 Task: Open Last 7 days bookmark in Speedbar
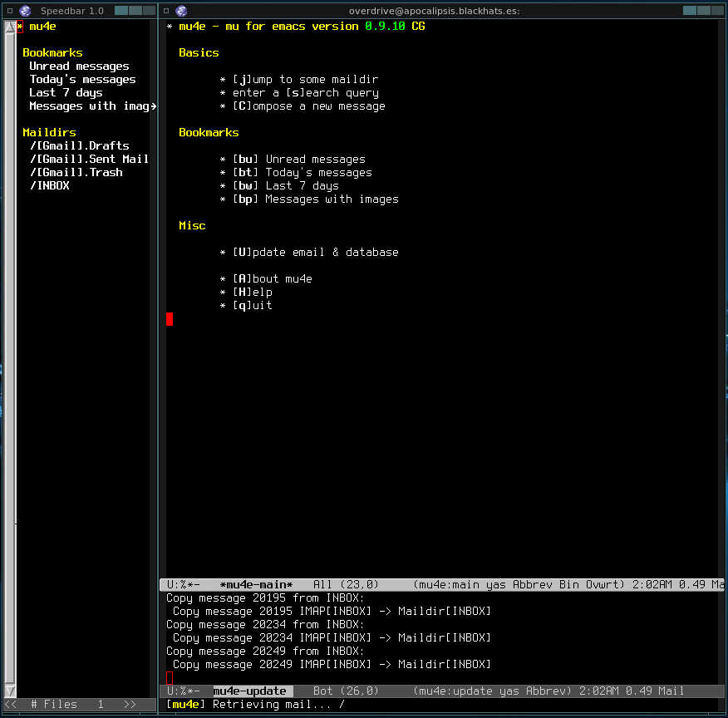[66, 93]
